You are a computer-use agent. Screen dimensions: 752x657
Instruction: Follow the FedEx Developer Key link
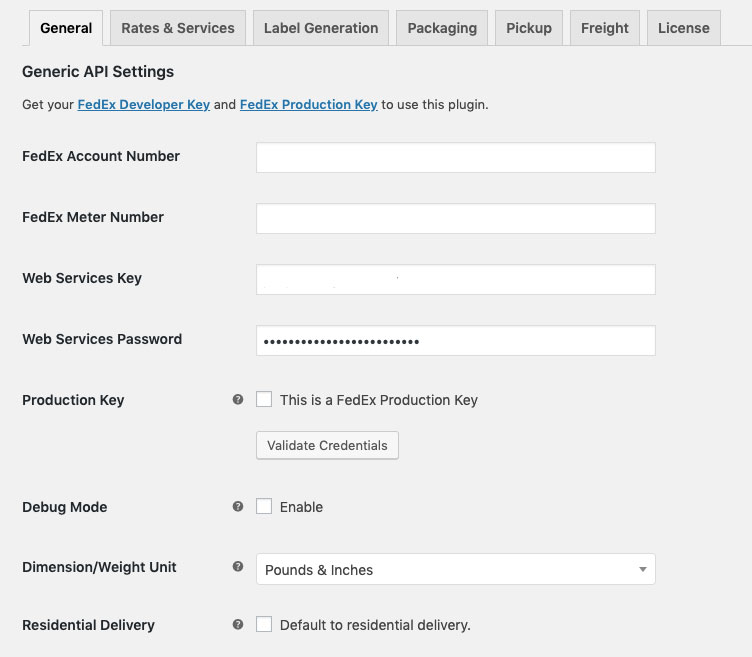tap(144, 105)
